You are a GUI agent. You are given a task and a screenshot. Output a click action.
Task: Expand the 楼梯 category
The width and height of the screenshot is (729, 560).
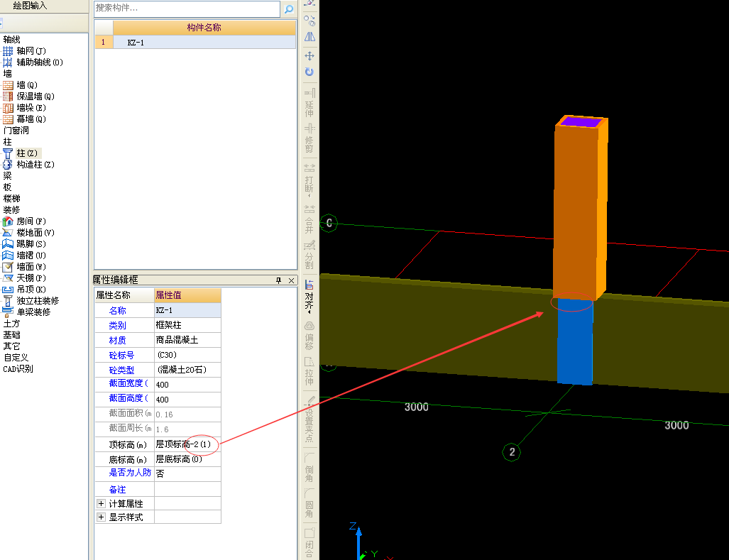(11, 199)
